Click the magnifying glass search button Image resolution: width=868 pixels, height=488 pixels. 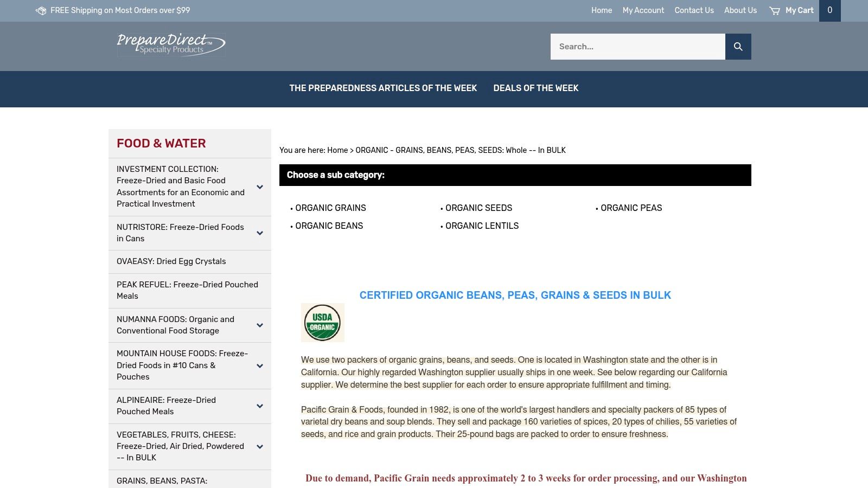click(738, 47)
